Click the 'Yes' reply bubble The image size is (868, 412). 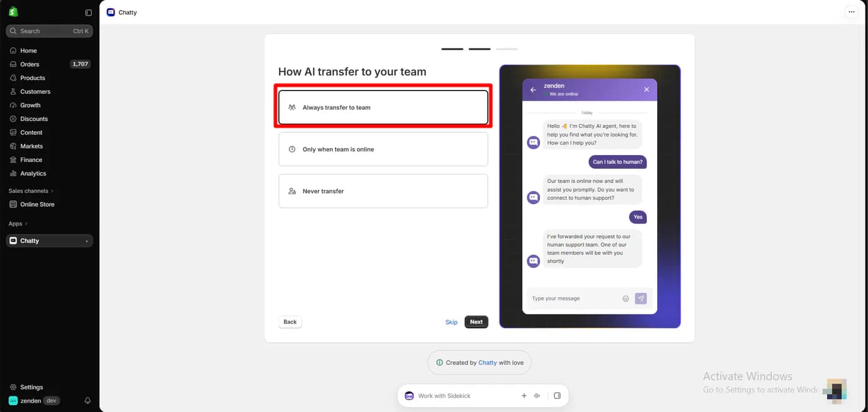[638, 217]
